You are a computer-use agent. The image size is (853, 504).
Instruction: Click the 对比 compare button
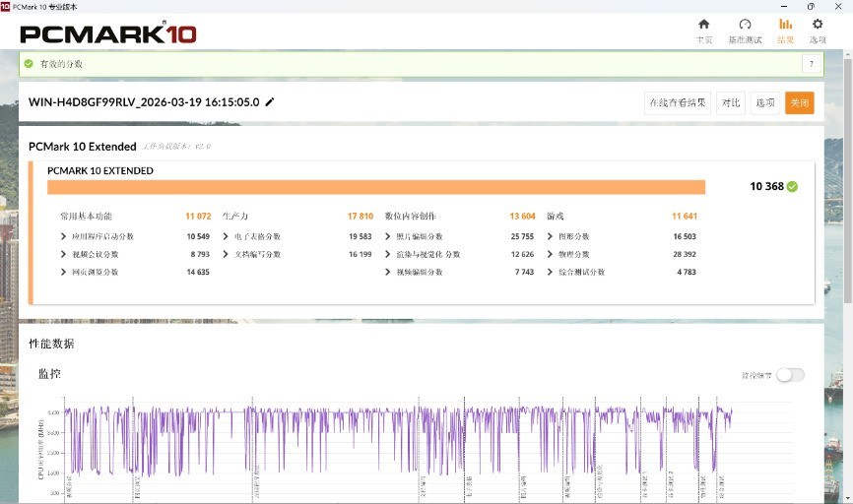tap(730, 102)
